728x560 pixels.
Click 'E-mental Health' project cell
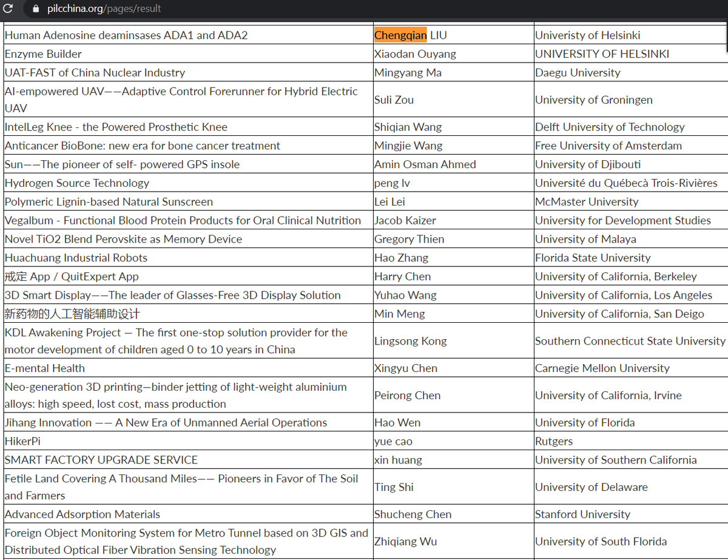click(x=188, y=368)
